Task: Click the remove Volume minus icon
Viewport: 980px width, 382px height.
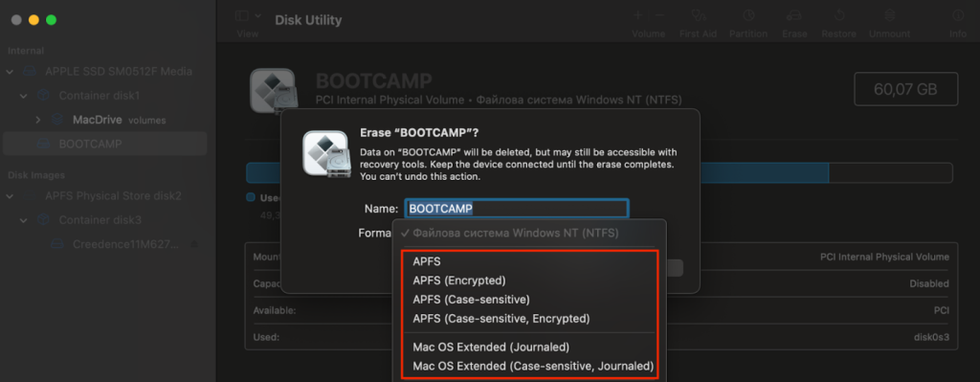Action: click(660, 15)
